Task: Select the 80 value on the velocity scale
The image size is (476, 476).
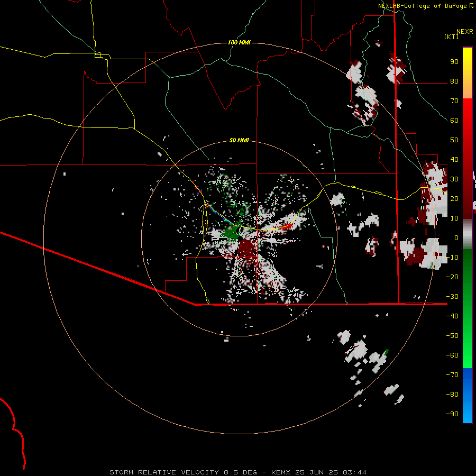Action: [454, 81]
